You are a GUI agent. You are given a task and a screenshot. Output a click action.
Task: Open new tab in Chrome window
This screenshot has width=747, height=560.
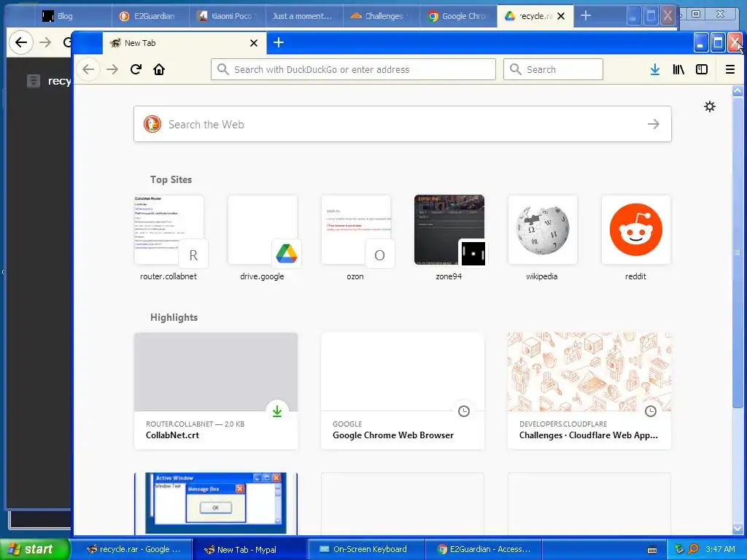(586, 16)
